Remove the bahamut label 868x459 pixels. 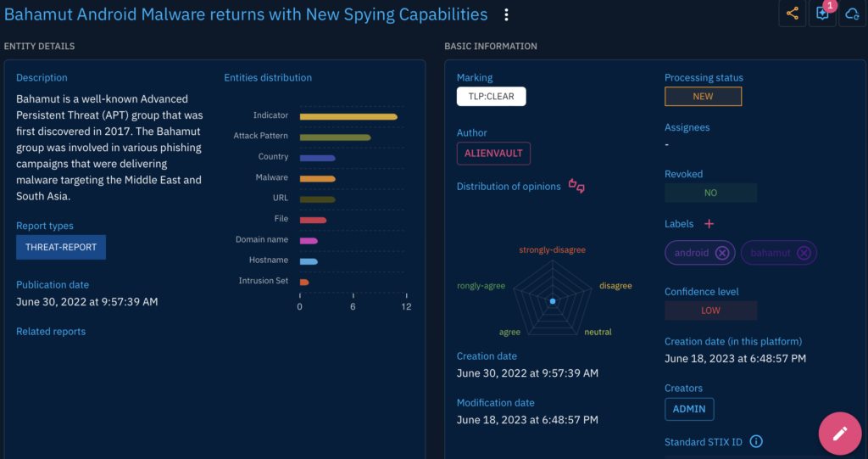[x=804, y=253]
